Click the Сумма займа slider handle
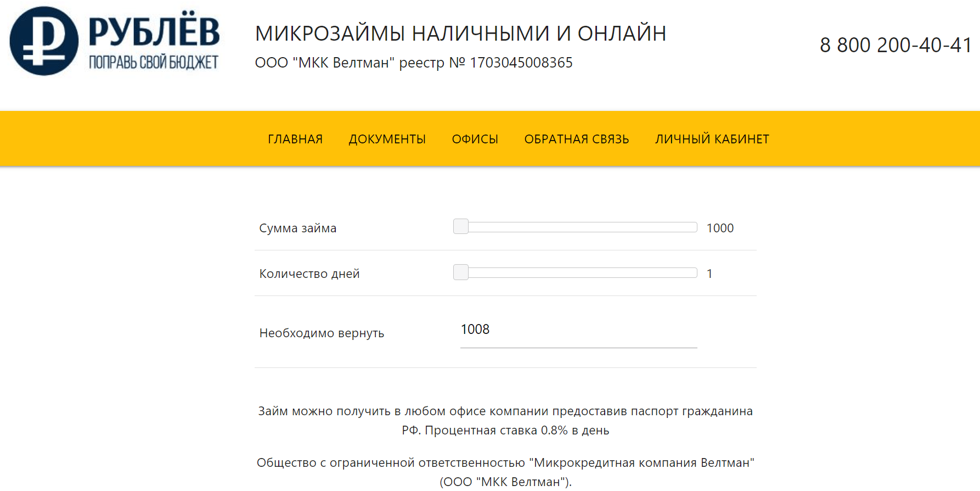 point(461,226)
